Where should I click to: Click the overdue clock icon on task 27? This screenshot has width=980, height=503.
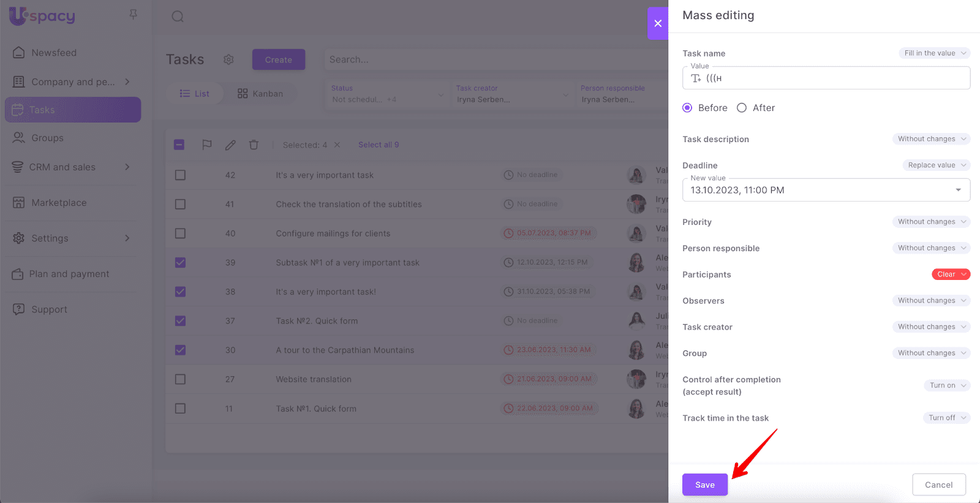tap(508, 379)
